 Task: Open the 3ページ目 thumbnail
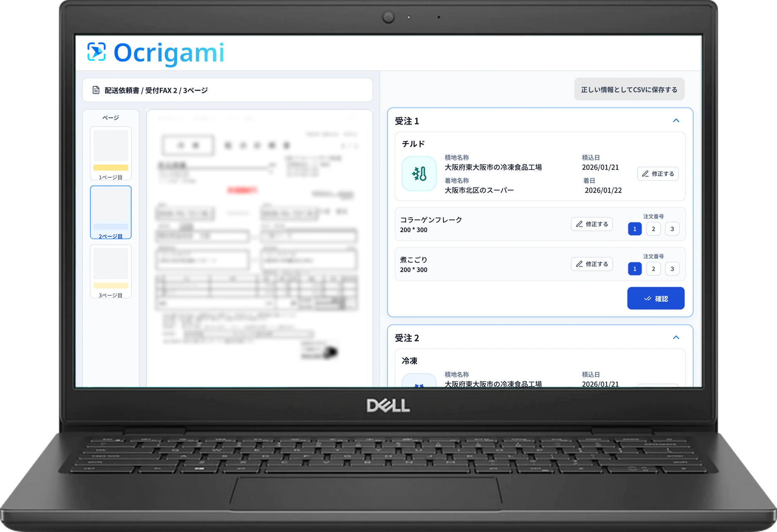111,271
